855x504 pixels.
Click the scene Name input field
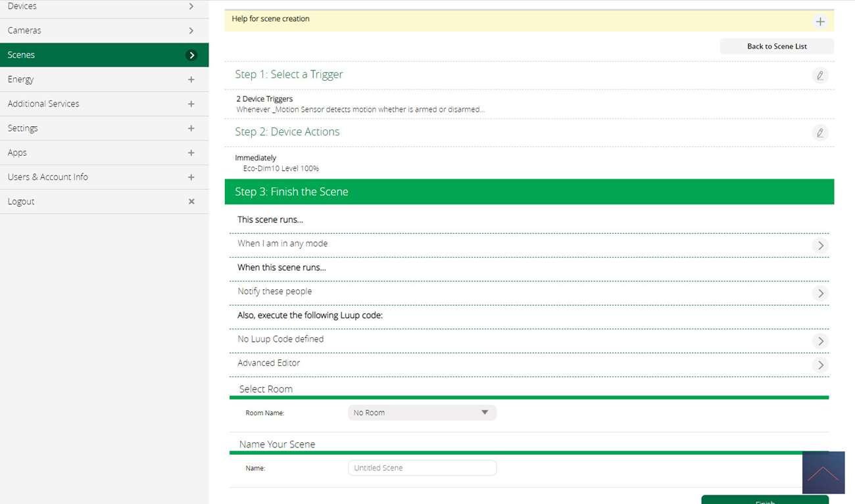pyautogui.click(x=422, y=468)
